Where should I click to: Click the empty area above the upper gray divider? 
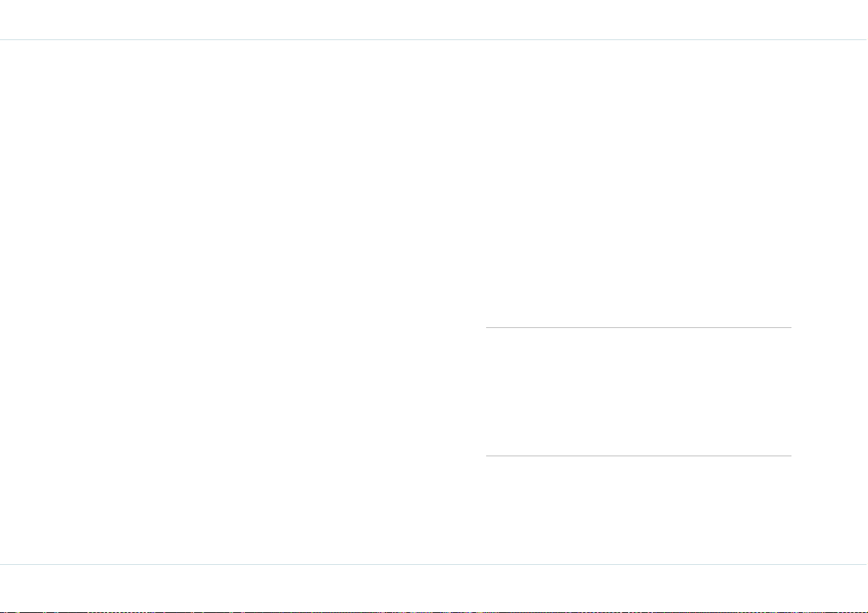[638, 183]
